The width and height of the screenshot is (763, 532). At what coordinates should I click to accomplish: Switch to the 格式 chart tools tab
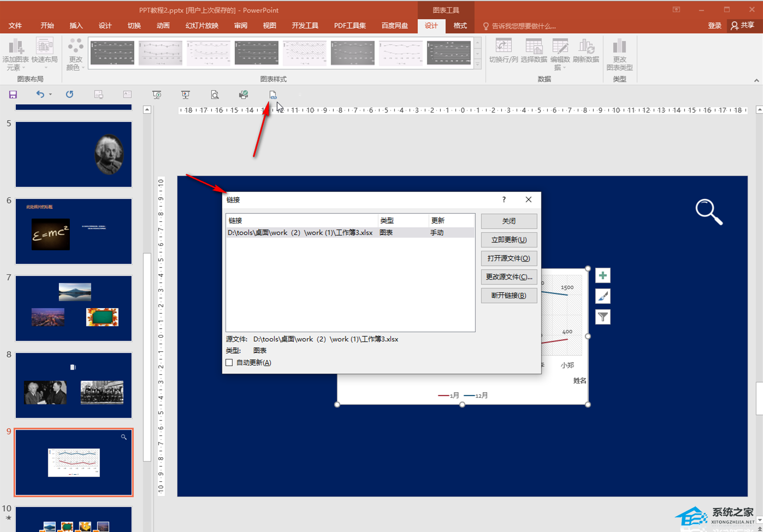coord(460,26)
